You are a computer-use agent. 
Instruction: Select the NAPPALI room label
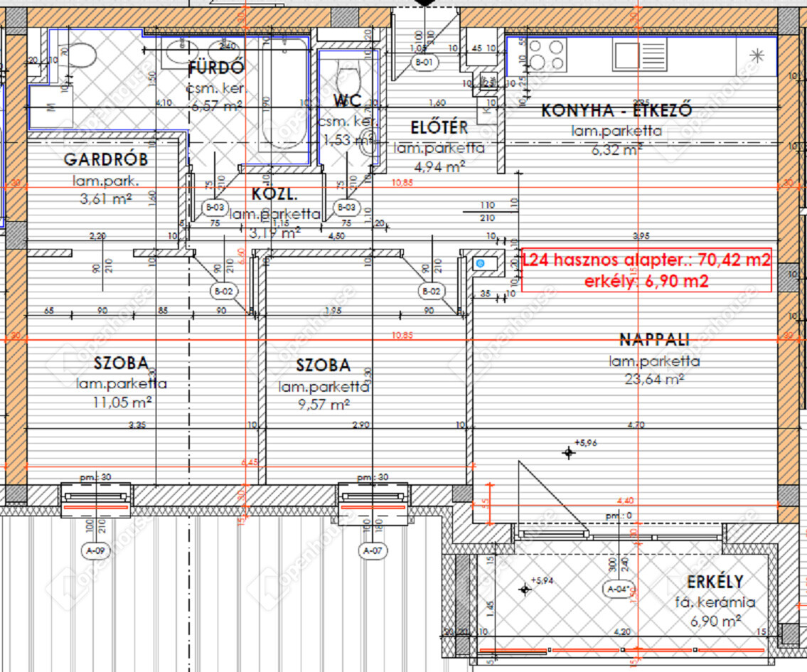[654, 339]
